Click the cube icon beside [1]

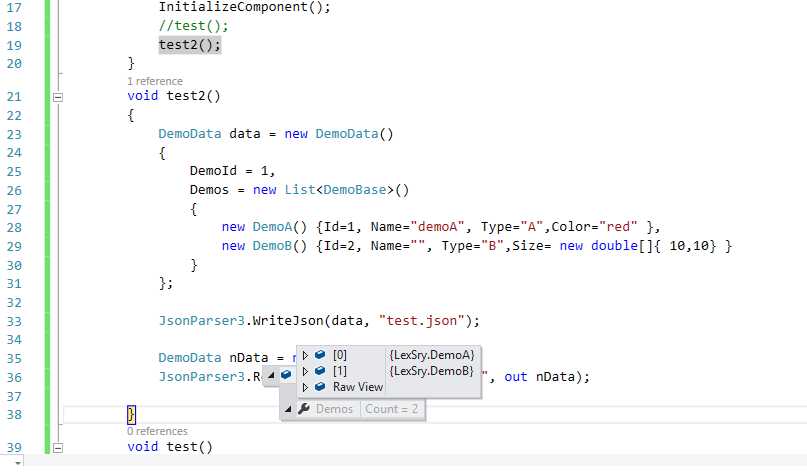(x=320, y=371)
